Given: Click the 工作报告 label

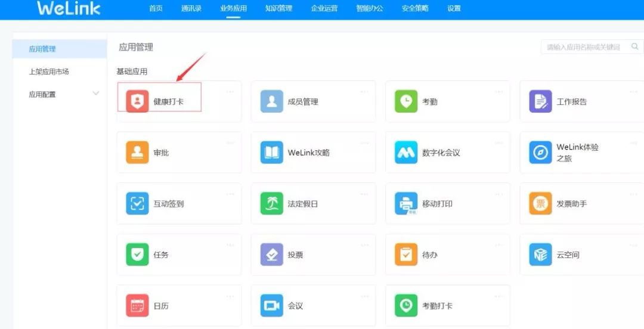Looking at the screenshot, I should point(572,101).
